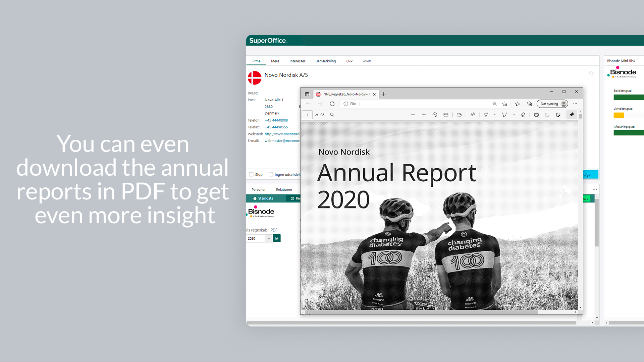Expand the Highlight tool options arrow
The width and height of the screenshot is (644, 362).
(x=514, y=115)
